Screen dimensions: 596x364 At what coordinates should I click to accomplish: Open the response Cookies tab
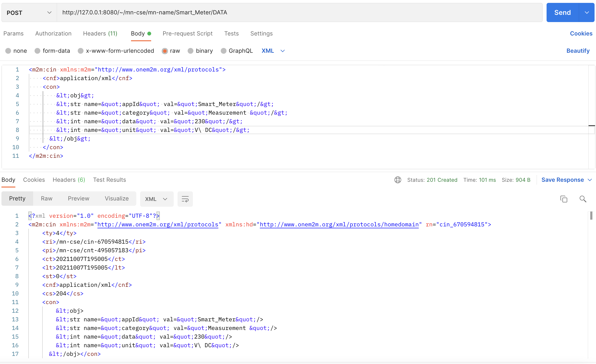click(34, 180)
